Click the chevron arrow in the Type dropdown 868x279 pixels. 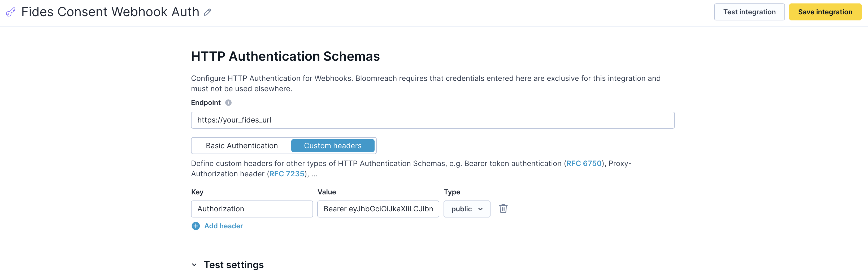pyautogui.click(x=480, y=209)
